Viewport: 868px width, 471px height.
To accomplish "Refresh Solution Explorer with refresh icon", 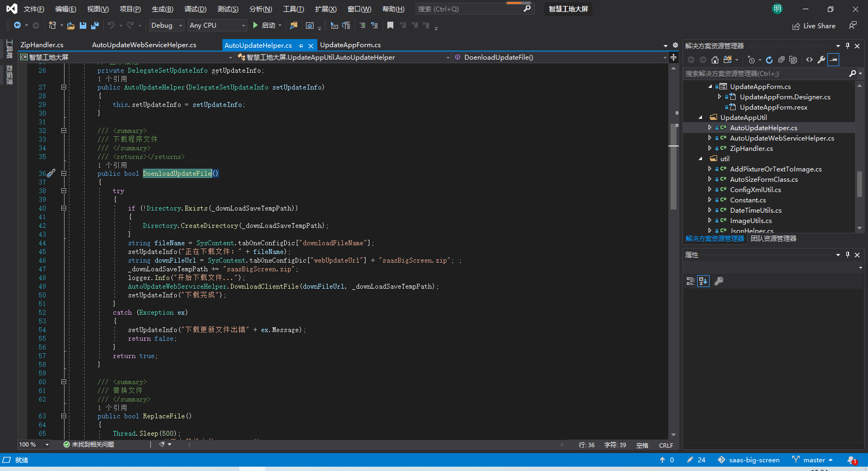I will 769,60.
